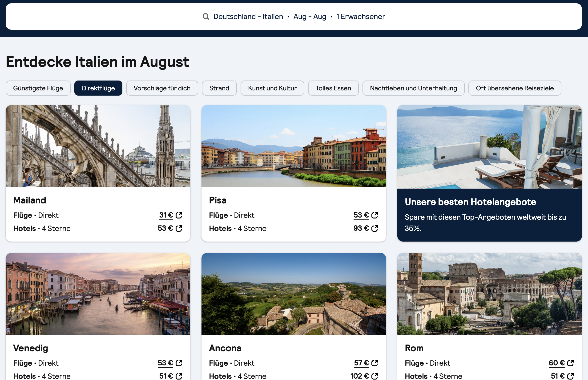Image resolution: width=588 pixels, height=380 pixels.
Task: Click the Venedig city title
Action: [x=31, y=348]
